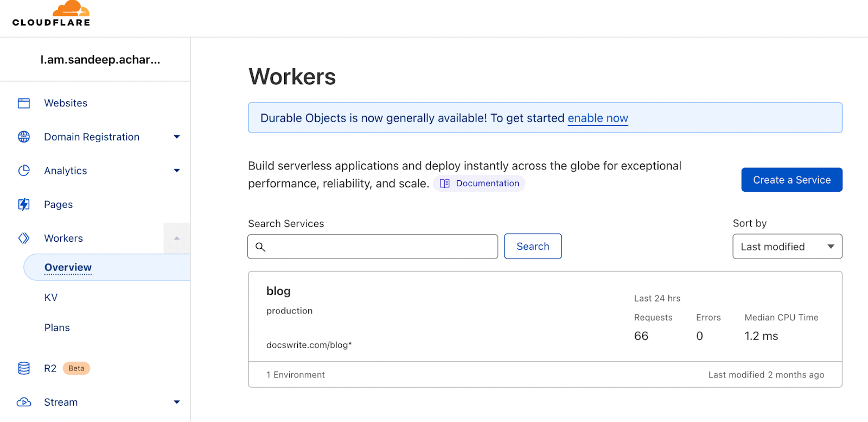The image size is (868, 422).
Task: Expand the Analytics submenu arrow
Action: pos(177,171)
